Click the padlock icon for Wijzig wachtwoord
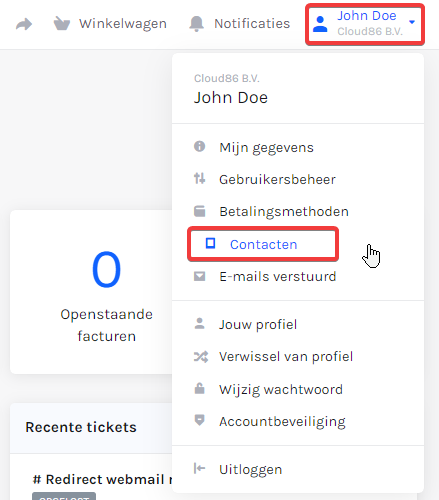439x500 pixels. click(199, 388)
